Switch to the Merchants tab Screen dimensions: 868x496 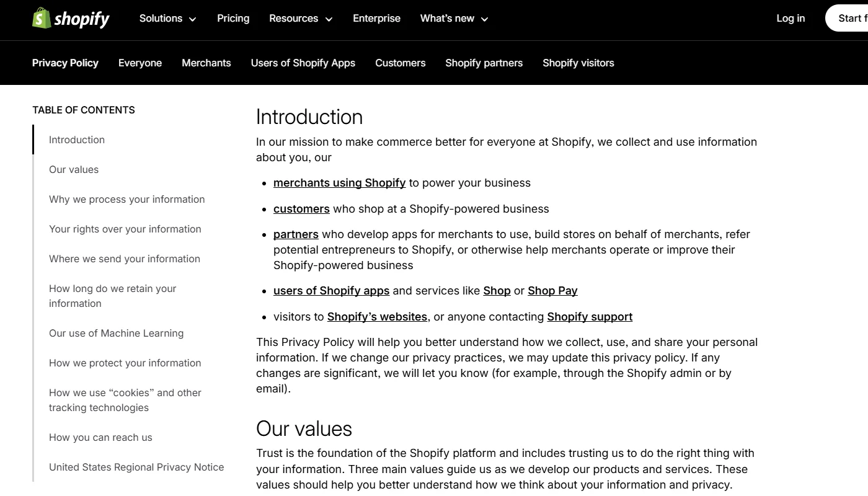tap(206, 63)
